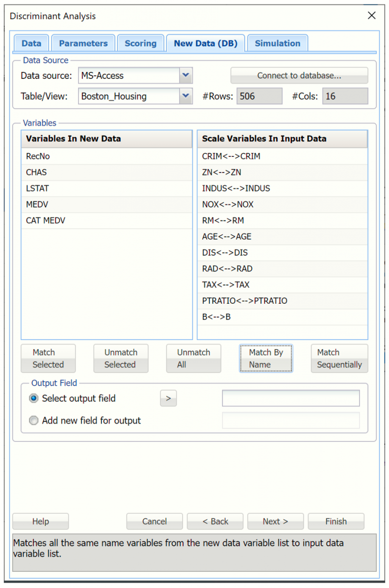Expand the Data source dropdown
Viewport: 389px width, 588px height.
click(x=185, y=75)
